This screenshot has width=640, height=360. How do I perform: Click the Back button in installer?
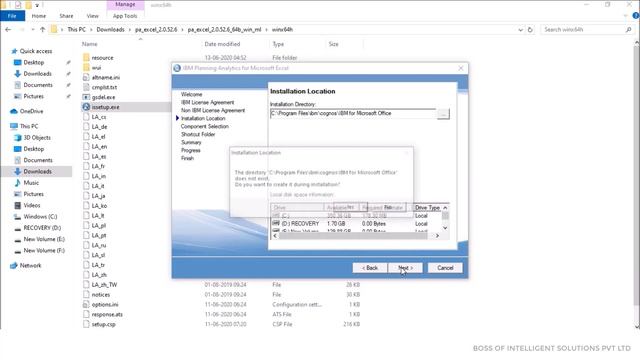click(x=370, y=268)
